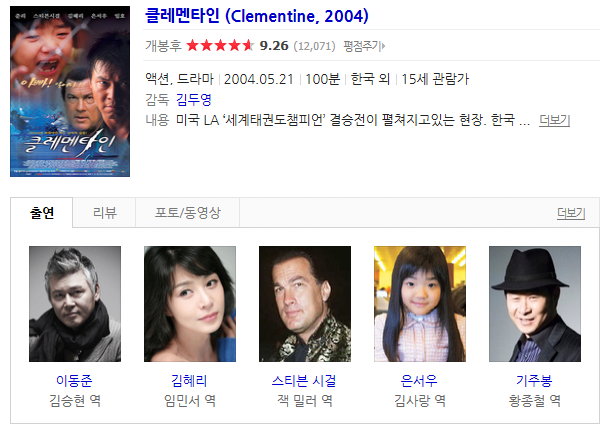Click the arrow next to 평점주기

point(383,47)
